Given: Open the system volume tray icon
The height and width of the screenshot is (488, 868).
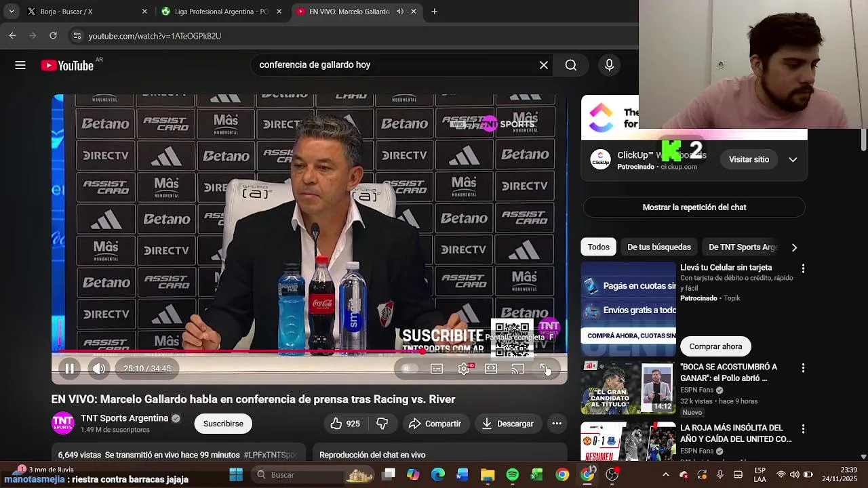Looking at the screenshot, I should pyautogui.click(x=794, y=474).
